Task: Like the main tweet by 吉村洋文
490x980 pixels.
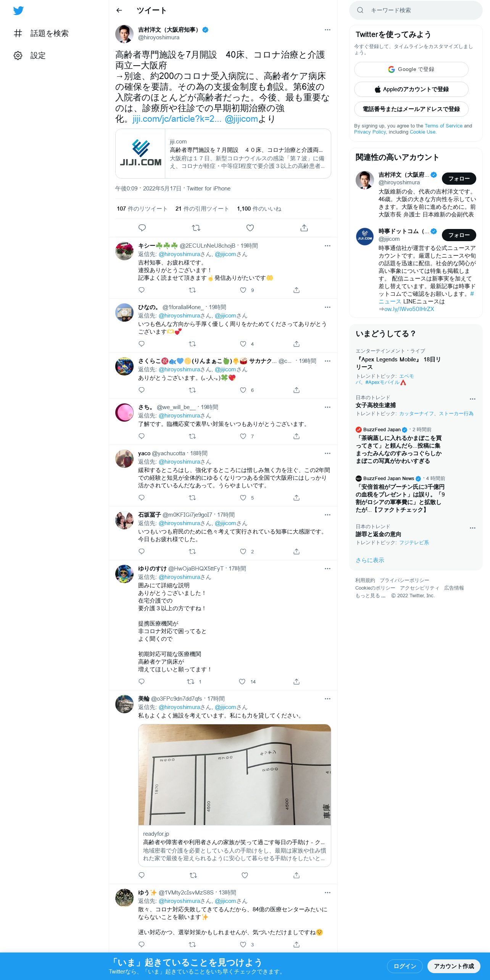Action: [250, 228]
